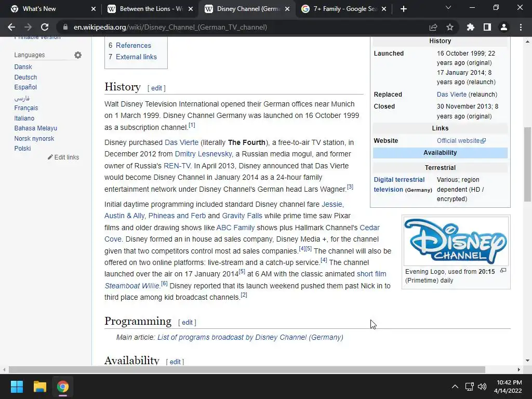
Task: Show hidden system tray icons
Action: tap(455, 387)
